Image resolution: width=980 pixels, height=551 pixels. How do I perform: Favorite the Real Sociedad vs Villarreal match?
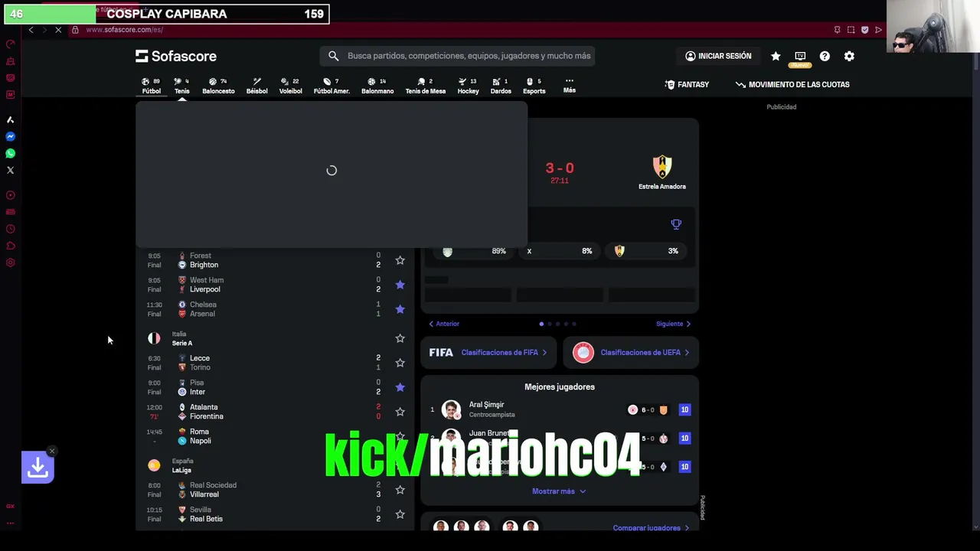tap(400, 490)
